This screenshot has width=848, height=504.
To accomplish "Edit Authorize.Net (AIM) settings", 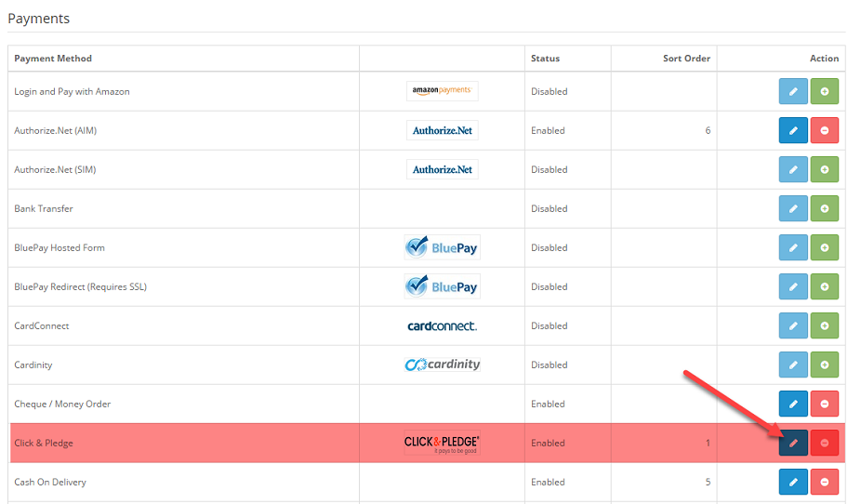I will pyautogui.click(x=793, y=130).
